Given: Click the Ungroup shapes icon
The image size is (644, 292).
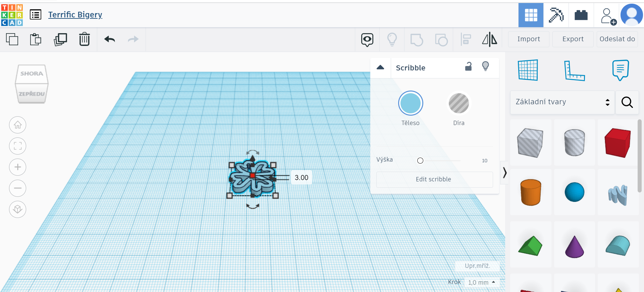Looking at the screenshot, I should tap(441, 40).
